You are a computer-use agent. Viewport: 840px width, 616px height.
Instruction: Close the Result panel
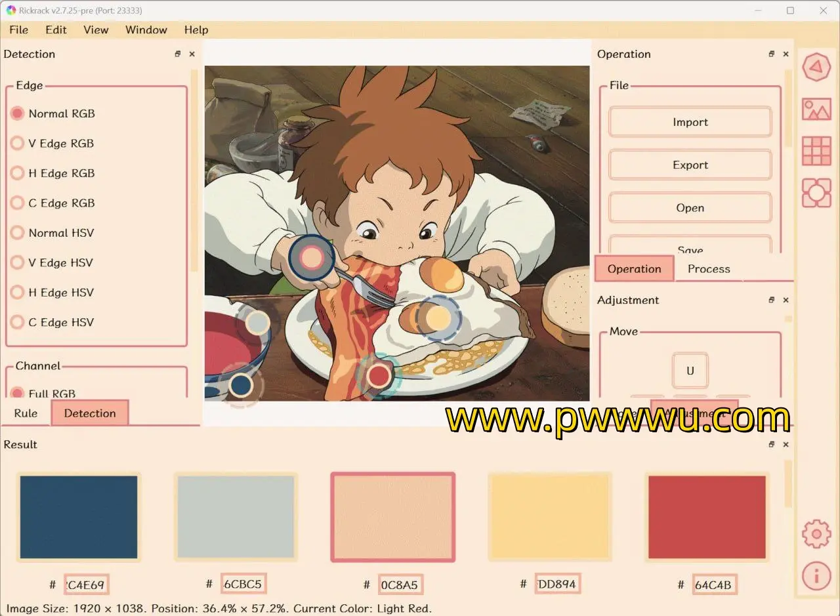[x=786, y=445]
